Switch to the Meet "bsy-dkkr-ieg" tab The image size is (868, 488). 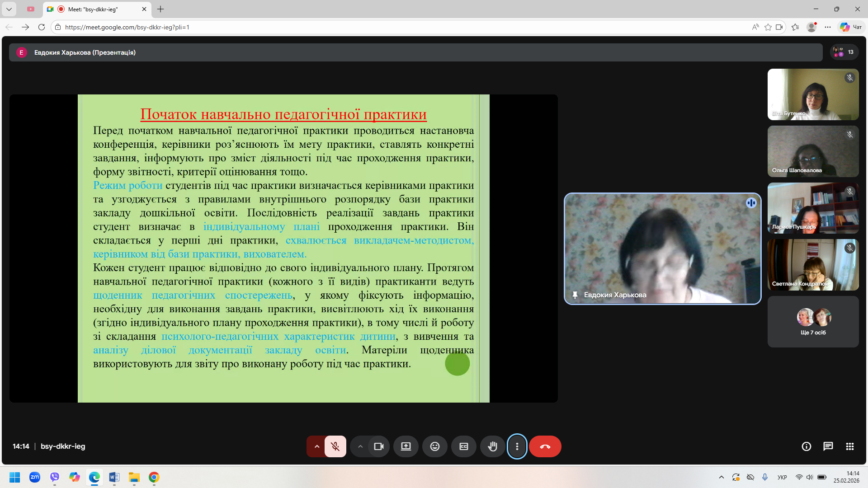click(93, 9)
